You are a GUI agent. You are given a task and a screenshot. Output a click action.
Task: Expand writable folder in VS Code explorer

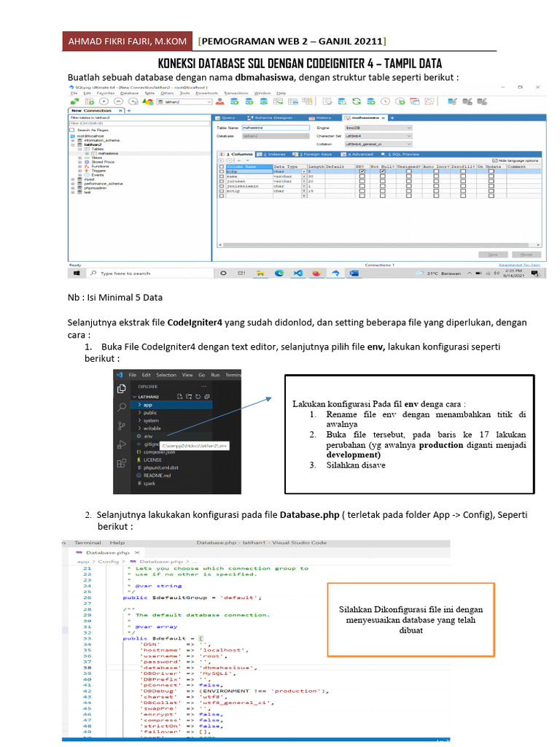pyautogui.click(x=172, y=428)
